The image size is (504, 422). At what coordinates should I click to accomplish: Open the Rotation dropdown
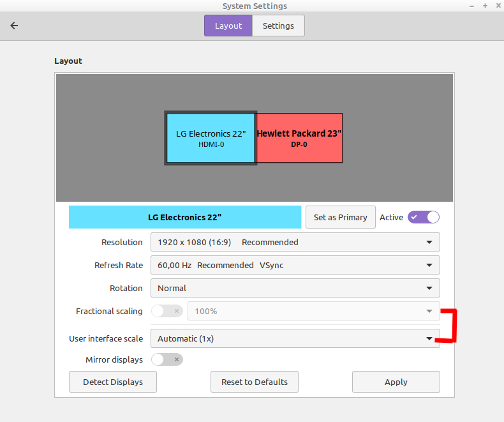click(x=295, y=288)
